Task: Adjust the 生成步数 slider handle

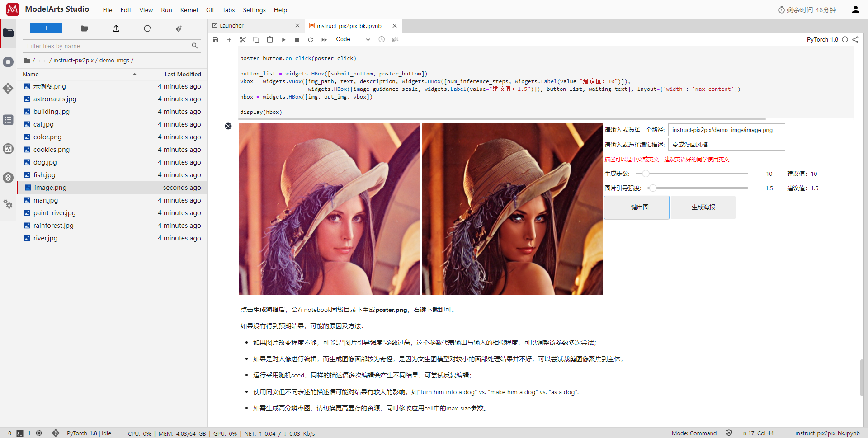Action: click(x=646, y=174)
